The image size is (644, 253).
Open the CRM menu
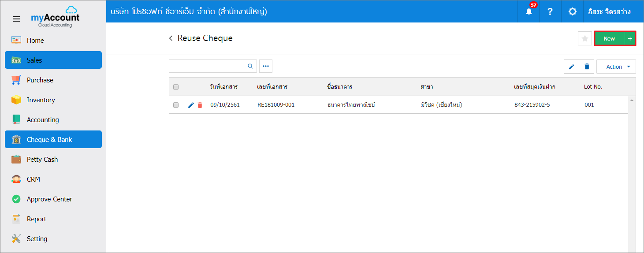53,179
